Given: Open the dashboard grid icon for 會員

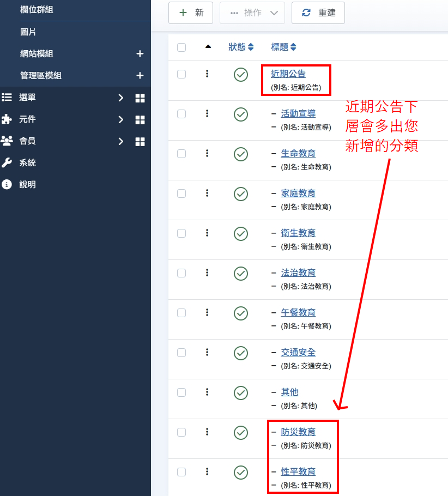Looking at the screenshot, I should click(x=140, y=142).
